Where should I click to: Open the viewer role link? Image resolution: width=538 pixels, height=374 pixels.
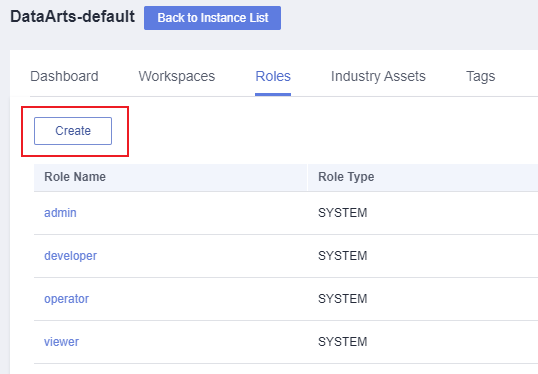pyautogui.click(x=61, y=342)
